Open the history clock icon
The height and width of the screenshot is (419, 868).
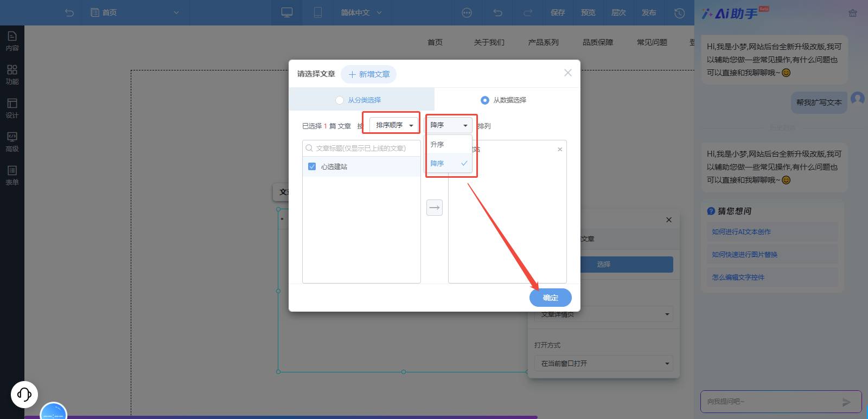tap(679, 13)
